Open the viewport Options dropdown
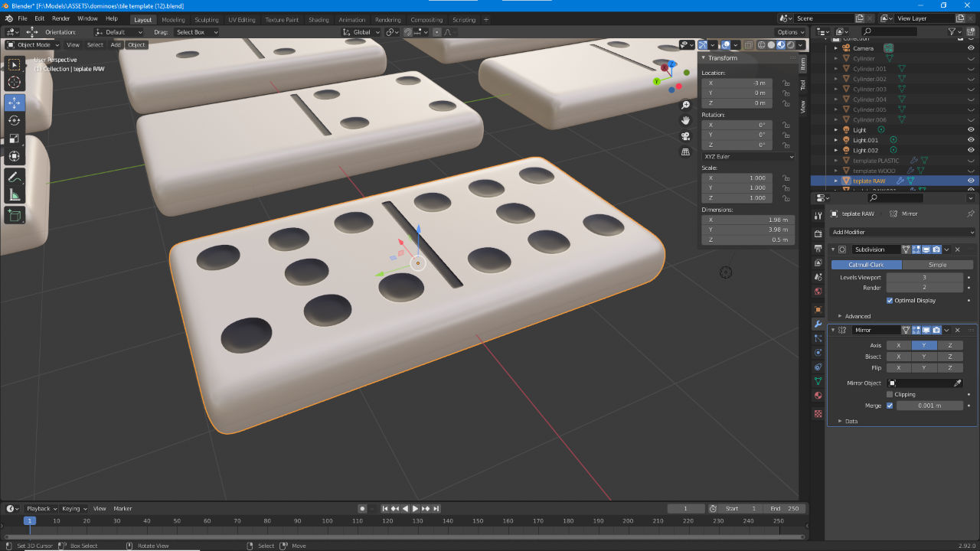 790,32
